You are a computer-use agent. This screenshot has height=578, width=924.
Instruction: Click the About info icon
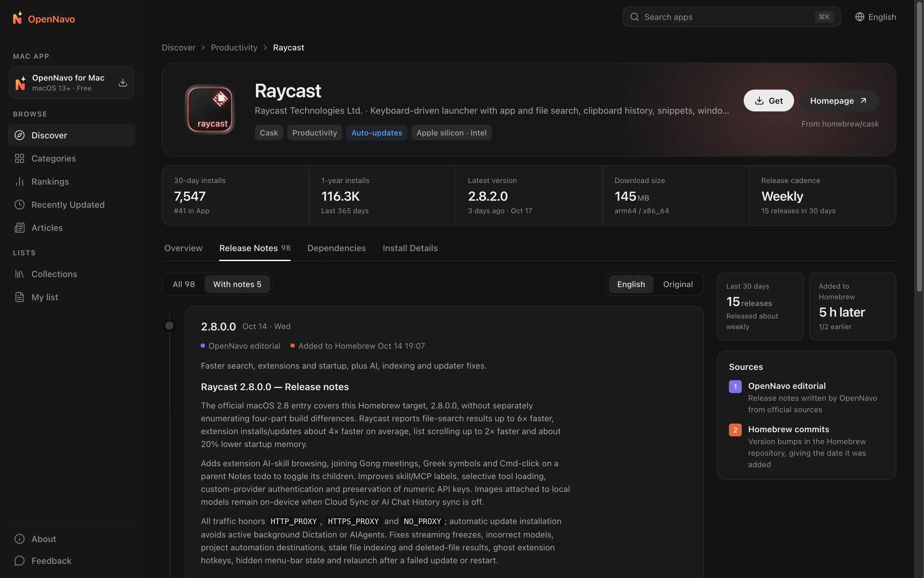[x=20, y=539]
